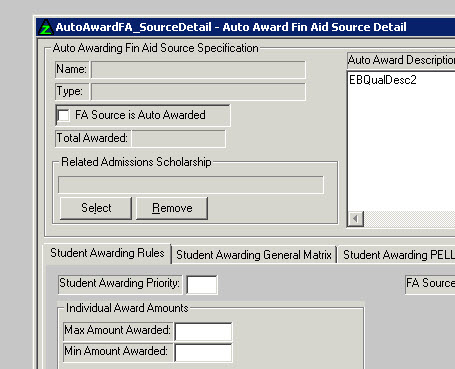Enable FA Source is Auto Awarded checkbox
455x369 pixels.
[x=63, y=115]
